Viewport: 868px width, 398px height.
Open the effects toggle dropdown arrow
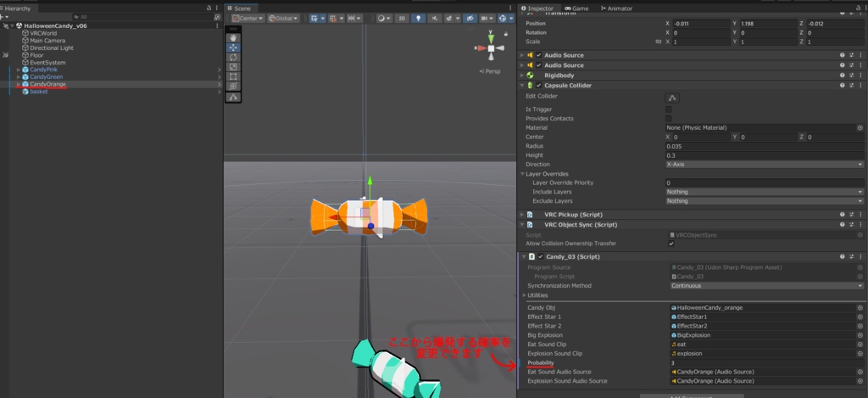[458, 19]
